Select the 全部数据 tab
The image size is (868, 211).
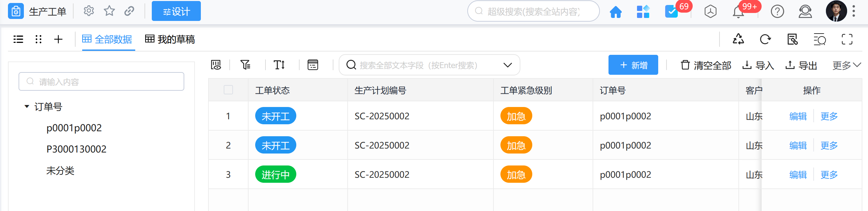click(x=107, y=40)
